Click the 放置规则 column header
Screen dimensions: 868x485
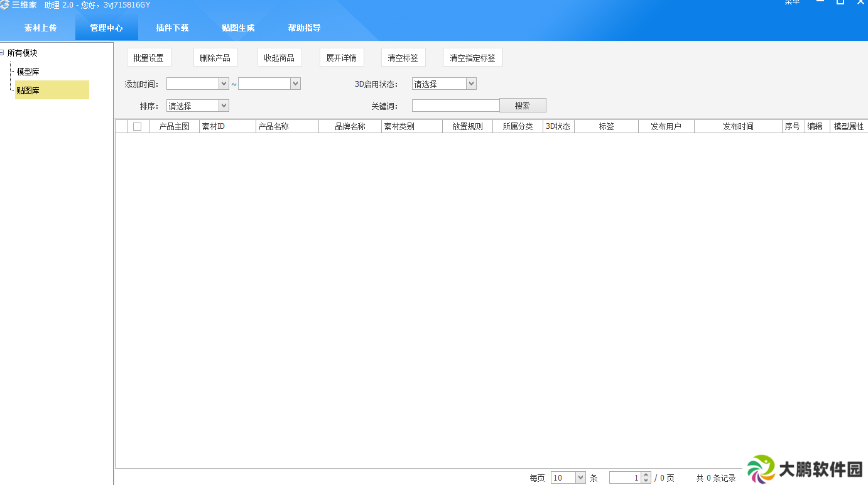pos(468,126)
